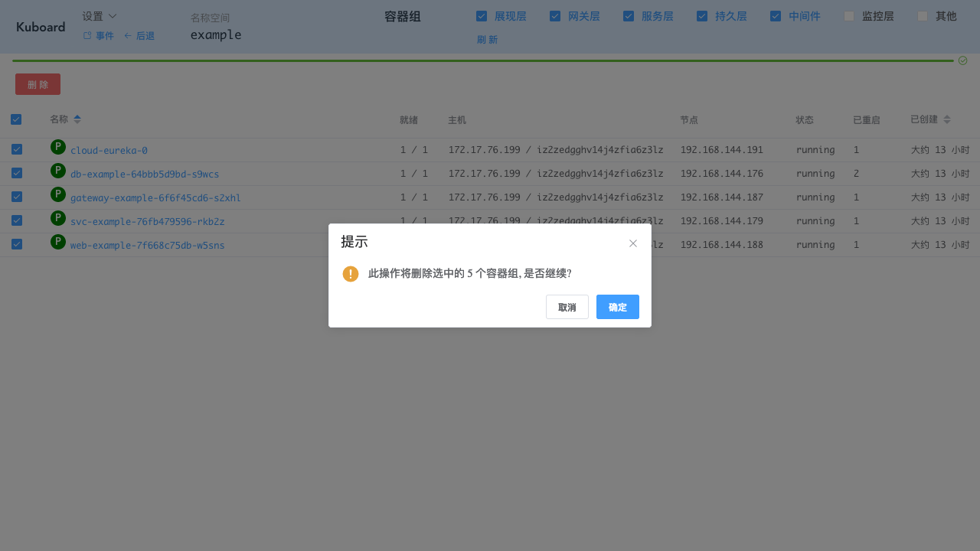
Task: Click the 就绪 column header
Action: (409, 120)
